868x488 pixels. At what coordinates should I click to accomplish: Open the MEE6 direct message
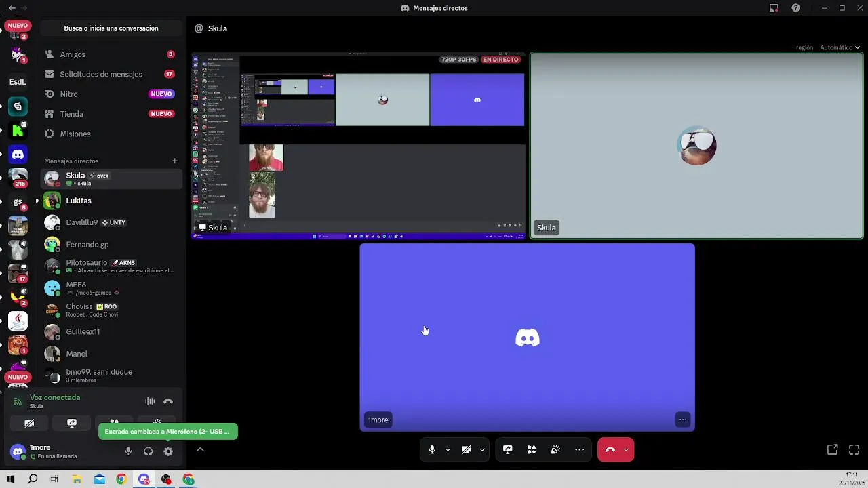111,288
